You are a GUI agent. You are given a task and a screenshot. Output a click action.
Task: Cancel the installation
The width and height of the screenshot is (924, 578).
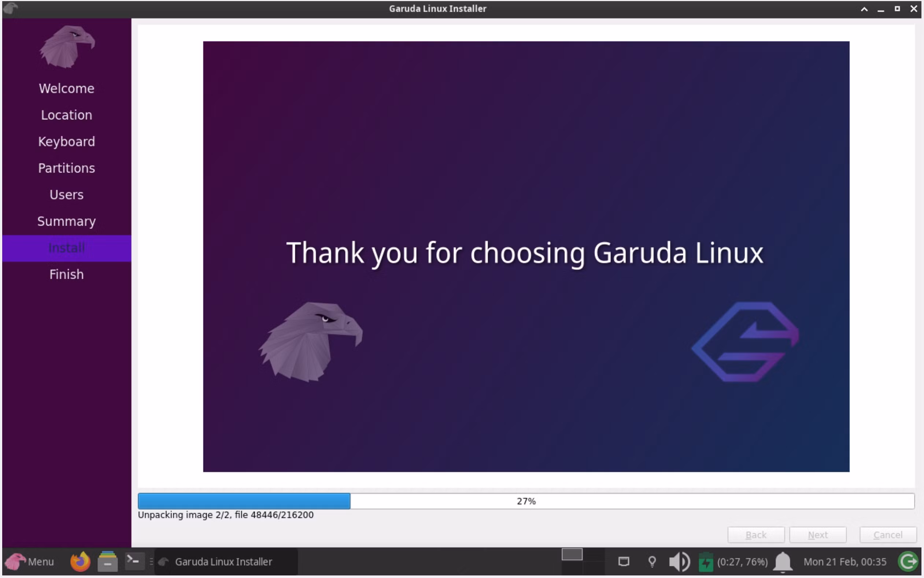888,535
